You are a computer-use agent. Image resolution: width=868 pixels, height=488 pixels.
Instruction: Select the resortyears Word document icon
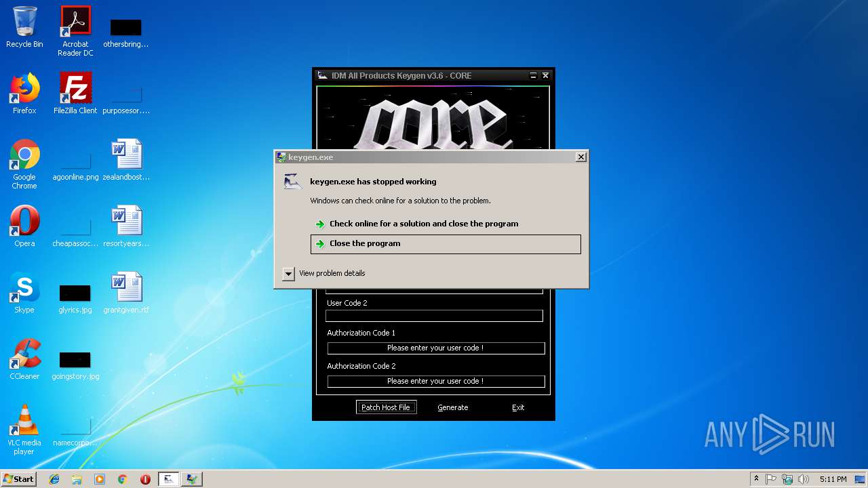[x=126, y=226]
